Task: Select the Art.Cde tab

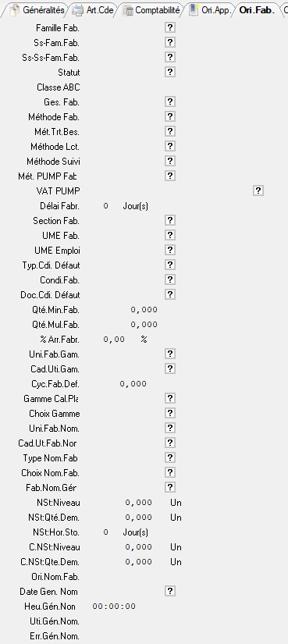Action: tap(94, 10)
